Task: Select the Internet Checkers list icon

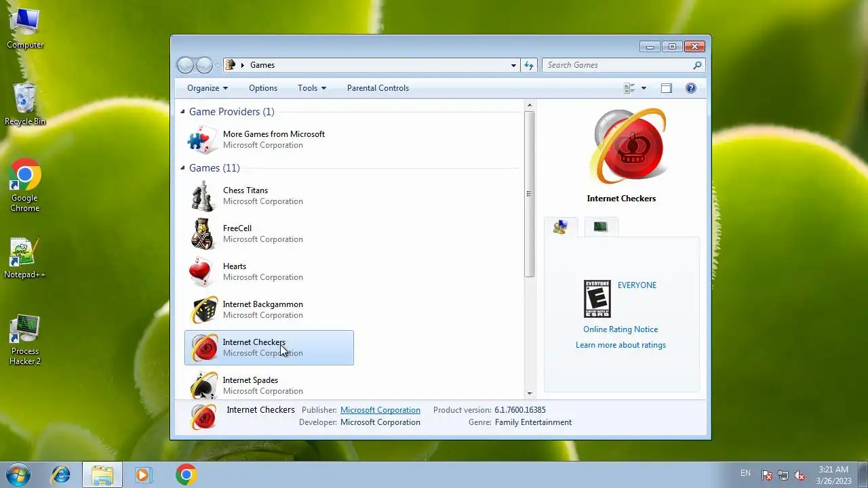Action: coord(203,348)
